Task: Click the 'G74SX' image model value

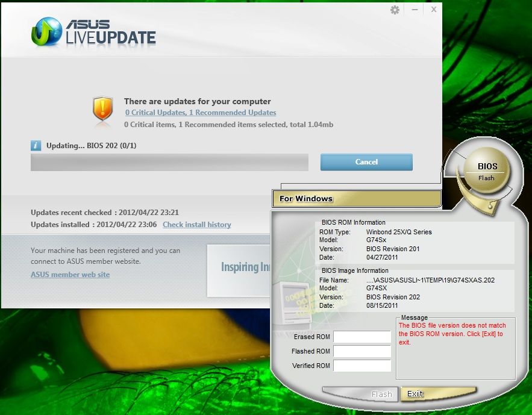Action: 377,288
